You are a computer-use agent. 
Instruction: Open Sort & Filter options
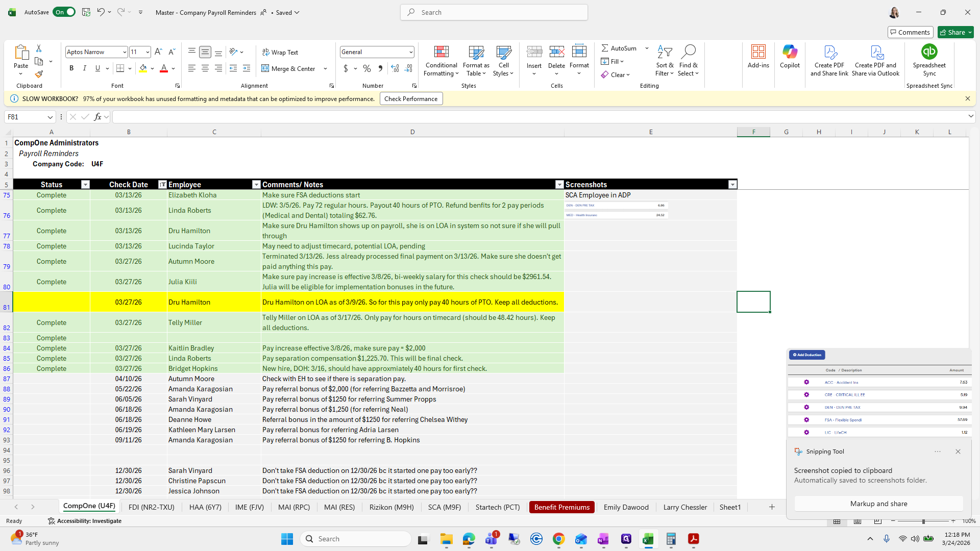click(x=665, y=60)
